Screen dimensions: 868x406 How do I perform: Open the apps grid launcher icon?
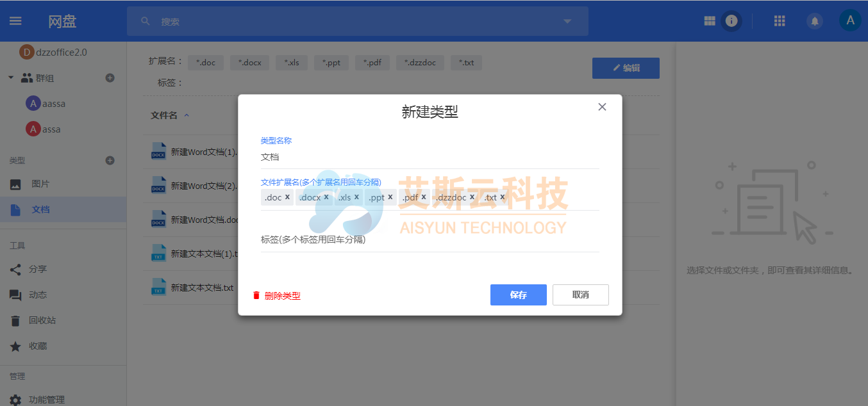(780, 21)
